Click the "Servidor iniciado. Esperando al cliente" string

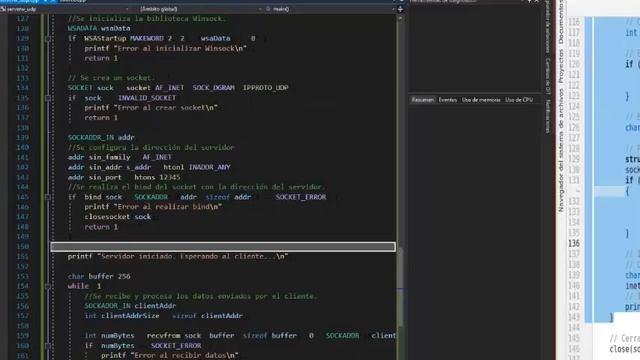193,256
